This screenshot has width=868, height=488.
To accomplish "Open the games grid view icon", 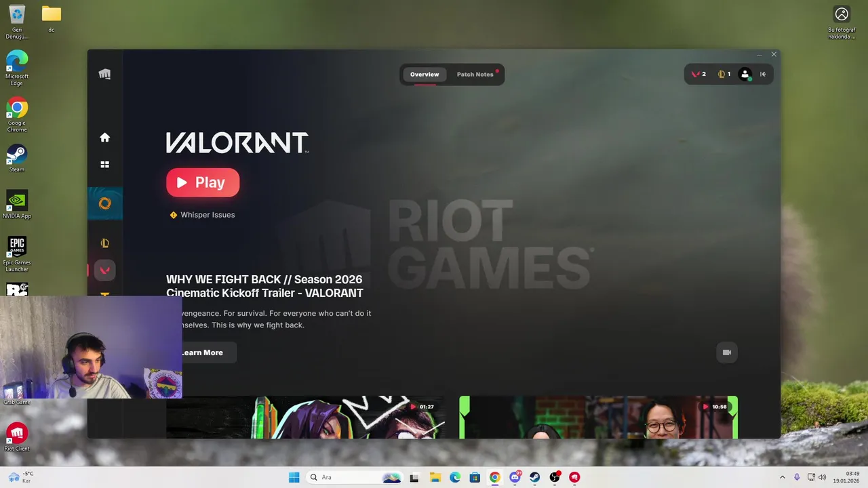I will 104,164.
